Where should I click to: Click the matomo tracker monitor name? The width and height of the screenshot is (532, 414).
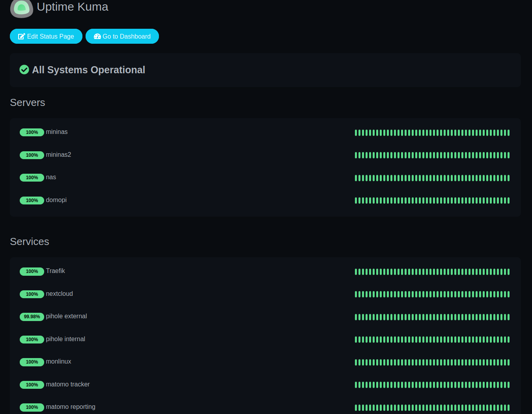68,384
